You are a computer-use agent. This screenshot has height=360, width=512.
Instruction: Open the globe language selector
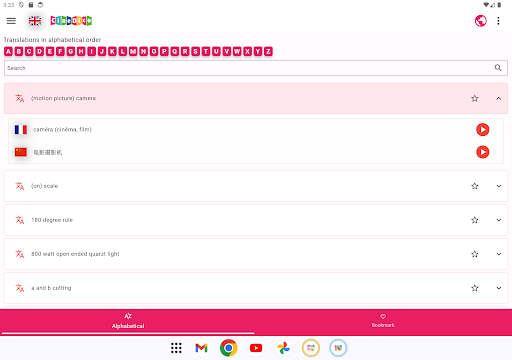click(x=480, y=21)
